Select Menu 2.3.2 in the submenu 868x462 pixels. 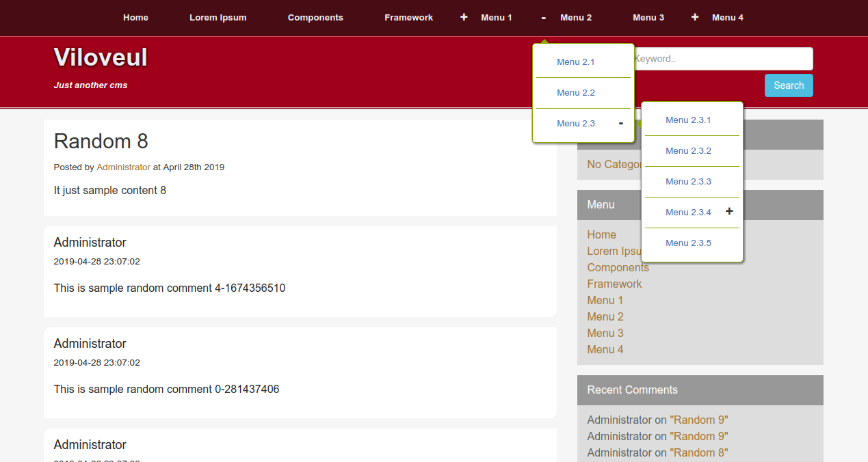pyautogui.click(x=688, y=151)
